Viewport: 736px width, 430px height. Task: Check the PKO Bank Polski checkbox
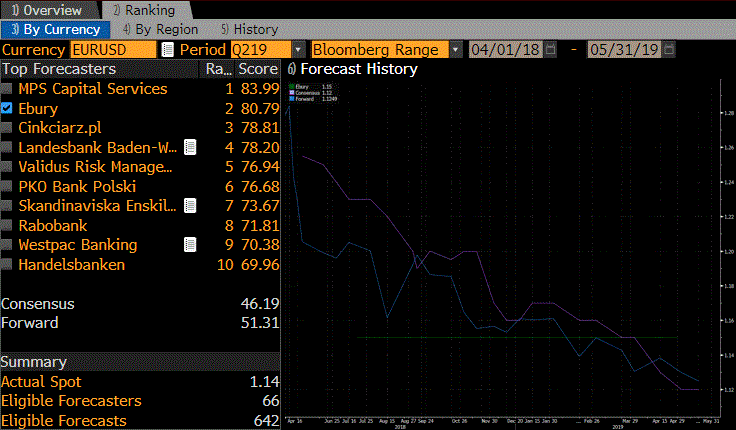[7, 186]
